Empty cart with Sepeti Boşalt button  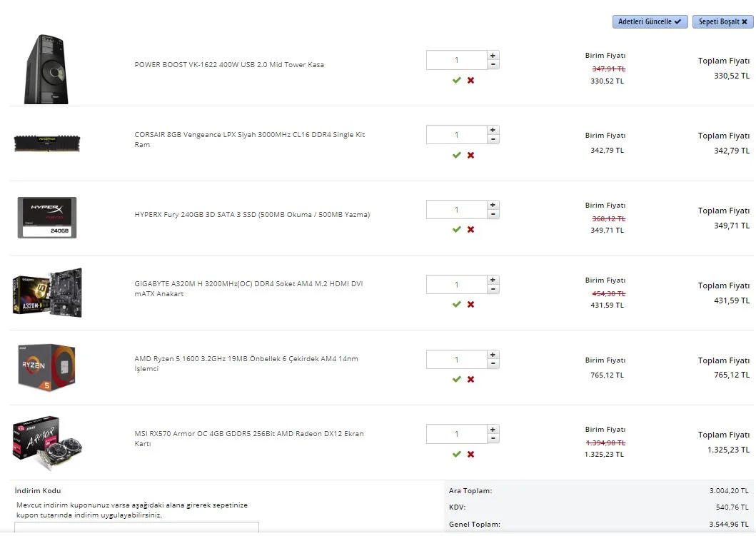coord(722,22)
